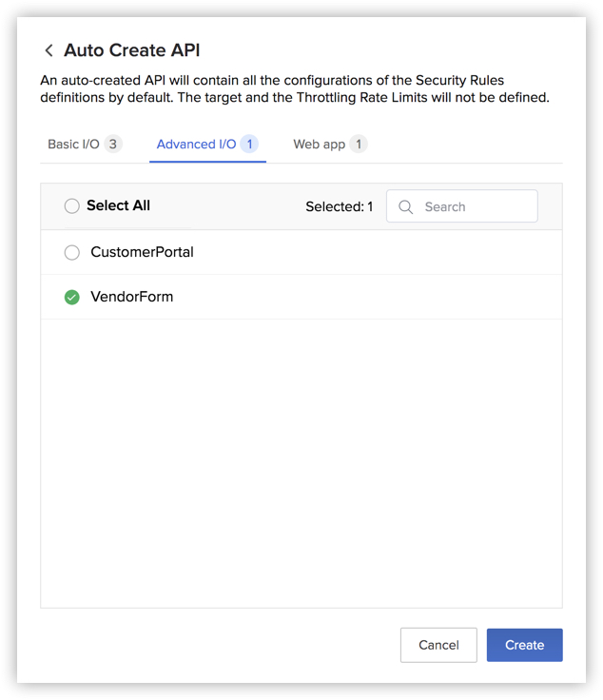Click the VendorForm list row label
The height and width of the screenshot is (700, 603).
[131, 297]
